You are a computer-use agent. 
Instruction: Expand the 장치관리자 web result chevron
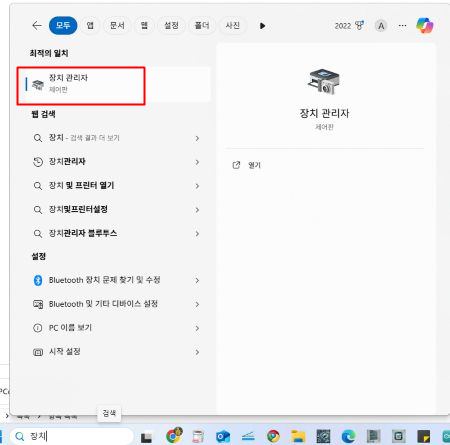coord(197,162)
